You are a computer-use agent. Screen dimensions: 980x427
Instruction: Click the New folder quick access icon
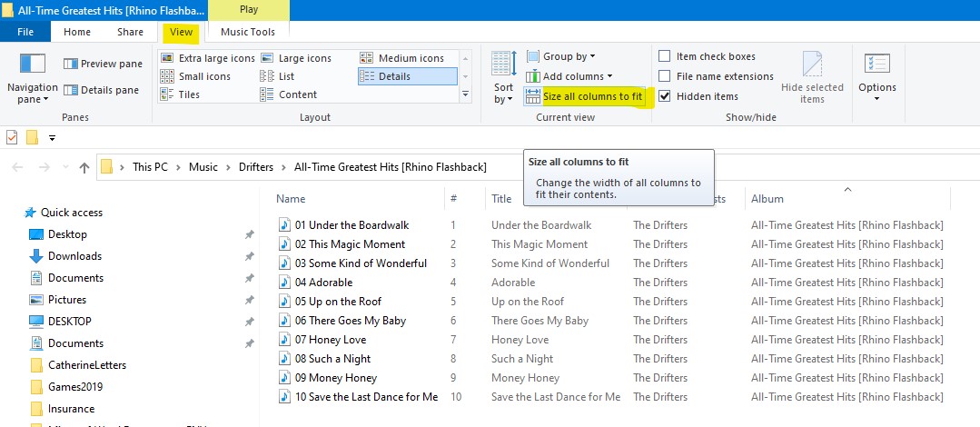pyautogui.click(x=32, y=137)
